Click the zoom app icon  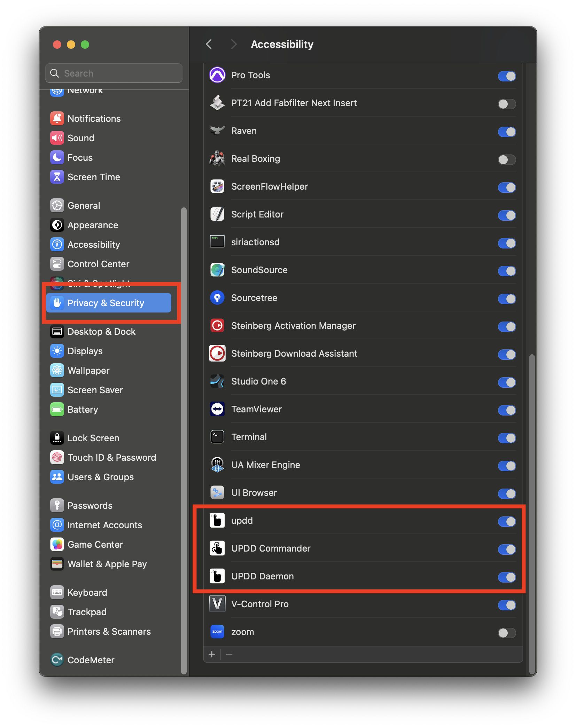click(x=217, y=632)
